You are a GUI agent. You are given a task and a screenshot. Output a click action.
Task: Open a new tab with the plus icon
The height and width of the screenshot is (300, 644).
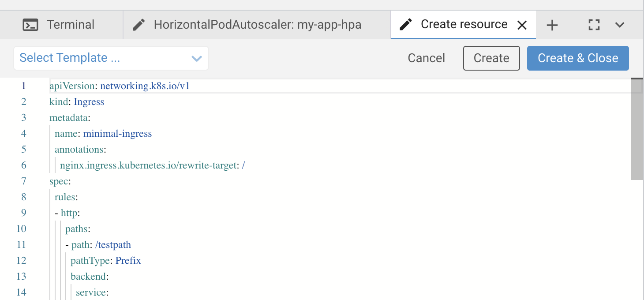(551, 25)
